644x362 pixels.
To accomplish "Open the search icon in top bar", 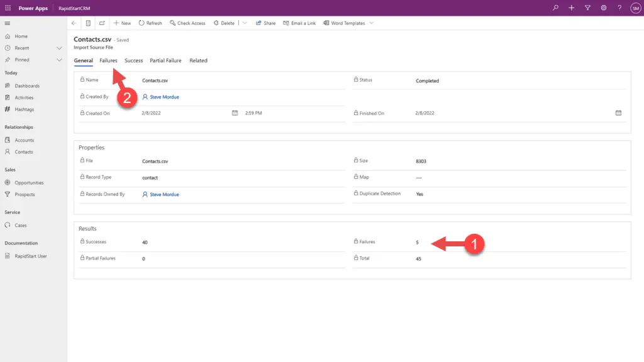I will (x=555, y=8).
